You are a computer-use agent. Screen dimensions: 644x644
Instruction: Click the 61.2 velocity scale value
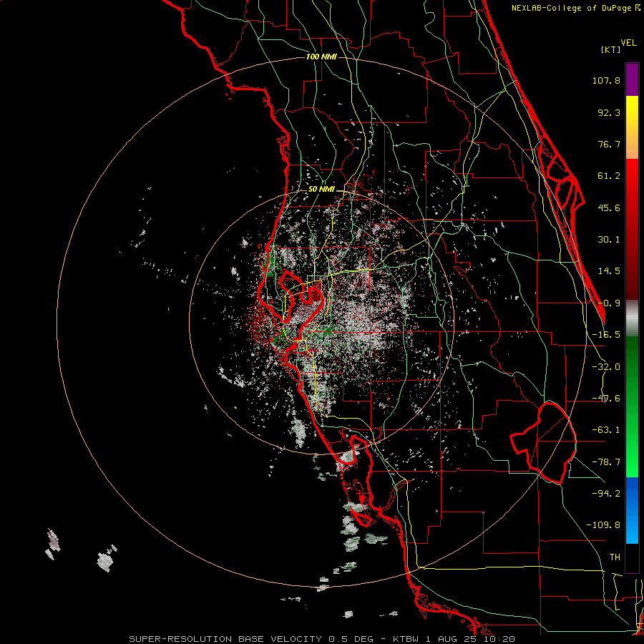(x=609, y=176)
